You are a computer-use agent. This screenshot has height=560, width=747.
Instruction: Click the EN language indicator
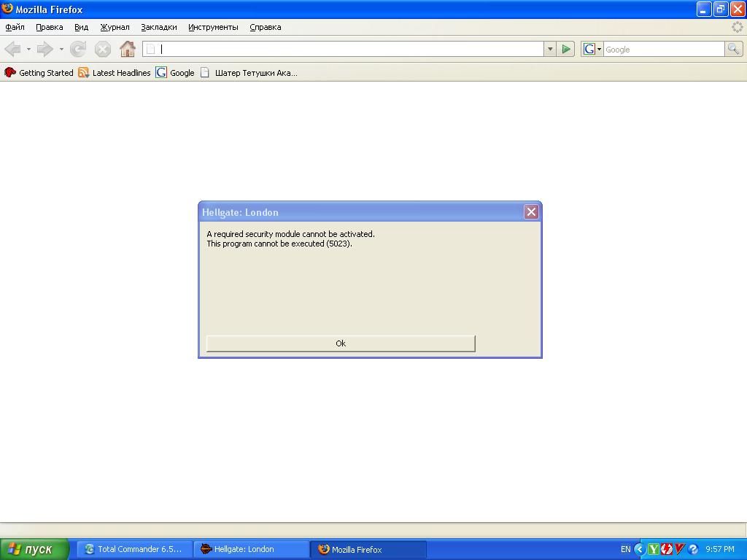(625, 549)
